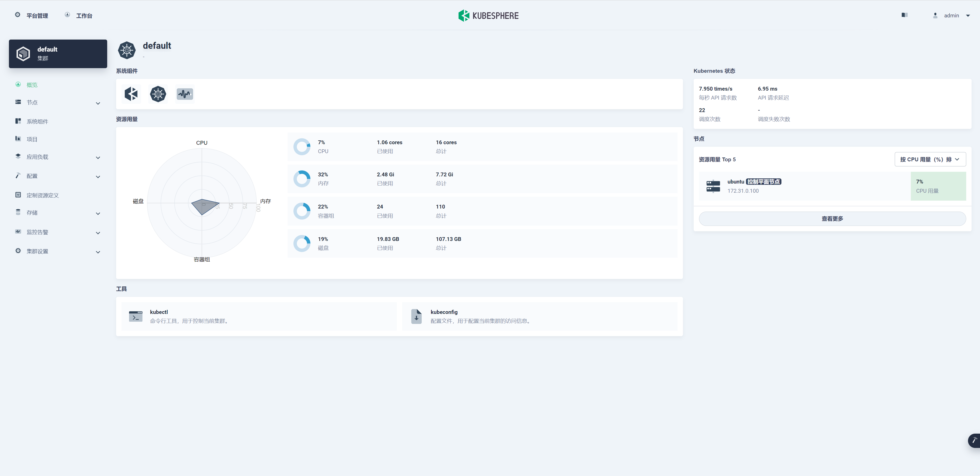
Task: Open the kubeconfig configuration file
Action: pyautogui.click(x=540, y=316)
